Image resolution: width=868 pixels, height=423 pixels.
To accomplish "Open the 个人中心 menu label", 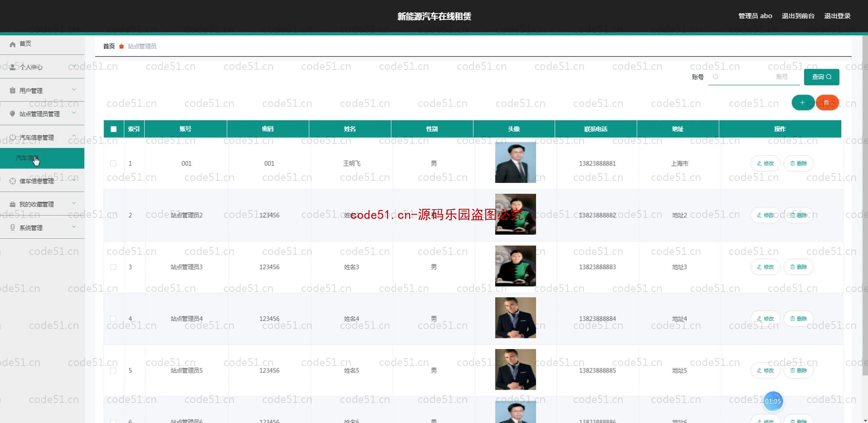I will coord(31,67).
